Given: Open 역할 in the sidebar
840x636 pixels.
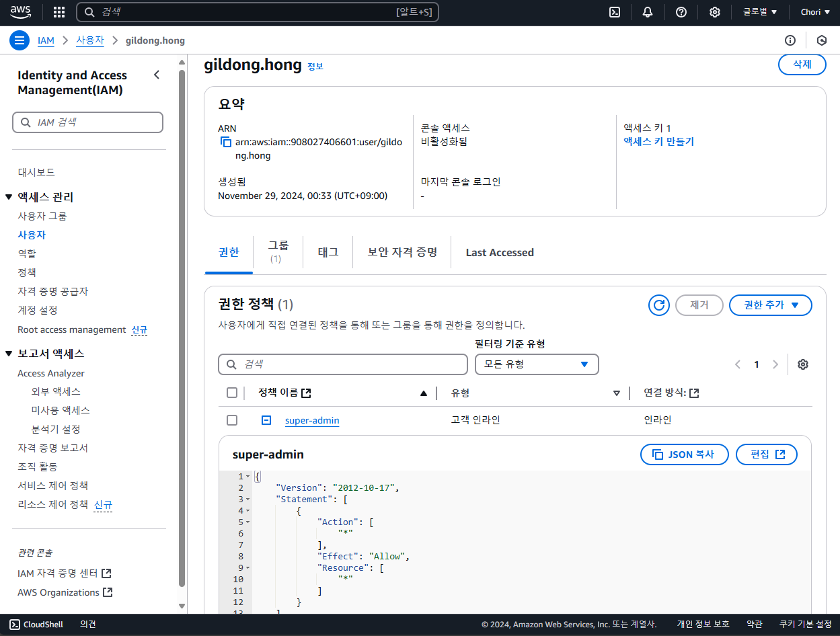Looking at the screenshot, I should tap(27, 254).
